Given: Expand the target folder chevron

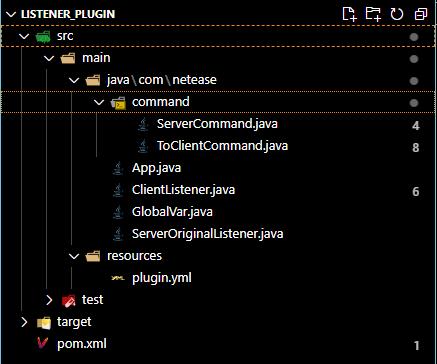Looking at the screenshot, I should [x=24, y=322].
